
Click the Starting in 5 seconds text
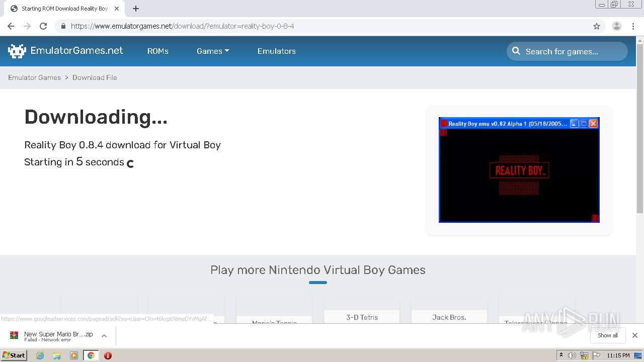(74, 162)
